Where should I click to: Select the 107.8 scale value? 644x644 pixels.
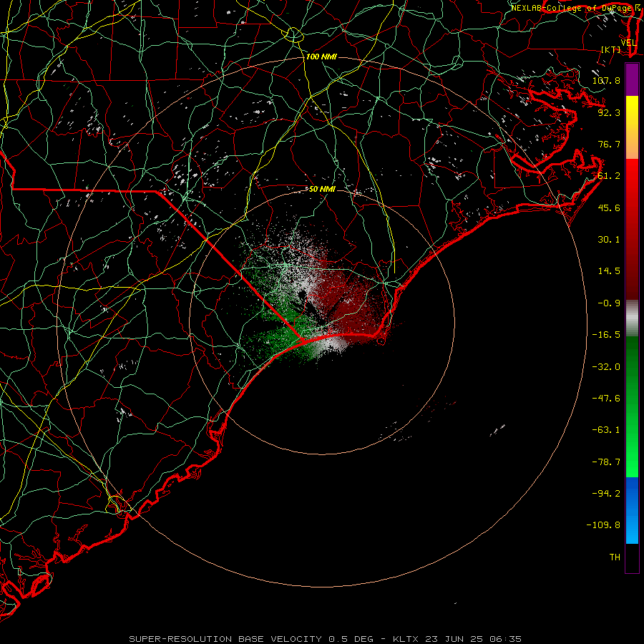(606, 80)
